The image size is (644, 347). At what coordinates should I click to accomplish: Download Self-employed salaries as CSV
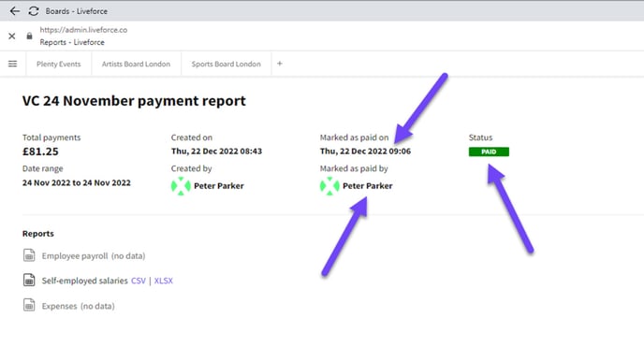(139, 281)
